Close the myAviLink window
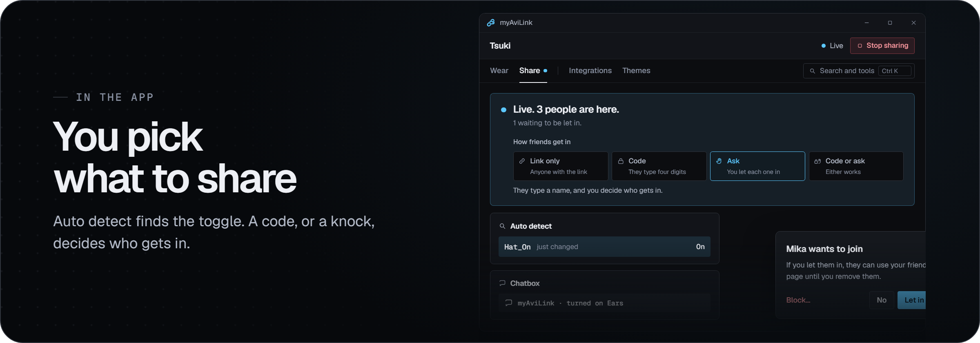 [913, 23]
